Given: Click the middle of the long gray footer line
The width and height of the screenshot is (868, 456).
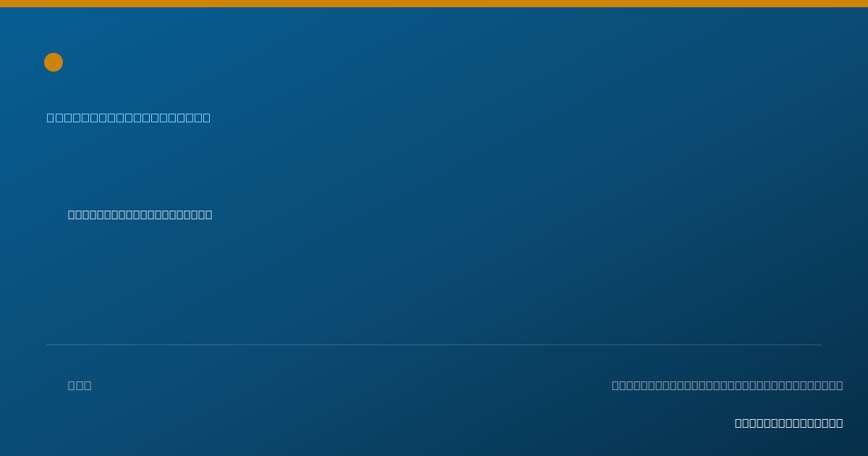Looking at the screenshot, I should 728,385.
